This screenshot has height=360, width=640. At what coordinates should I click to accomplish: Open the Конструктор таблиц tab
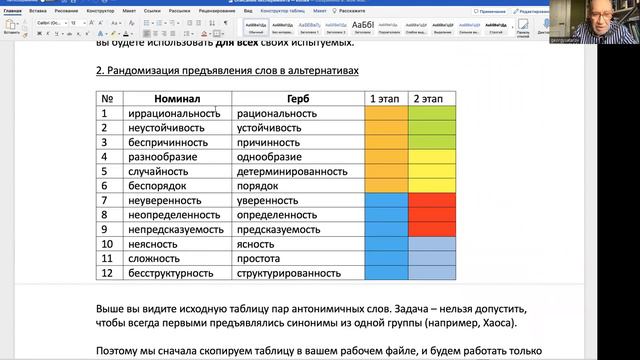pyautogui.click(x=282, y=11)
